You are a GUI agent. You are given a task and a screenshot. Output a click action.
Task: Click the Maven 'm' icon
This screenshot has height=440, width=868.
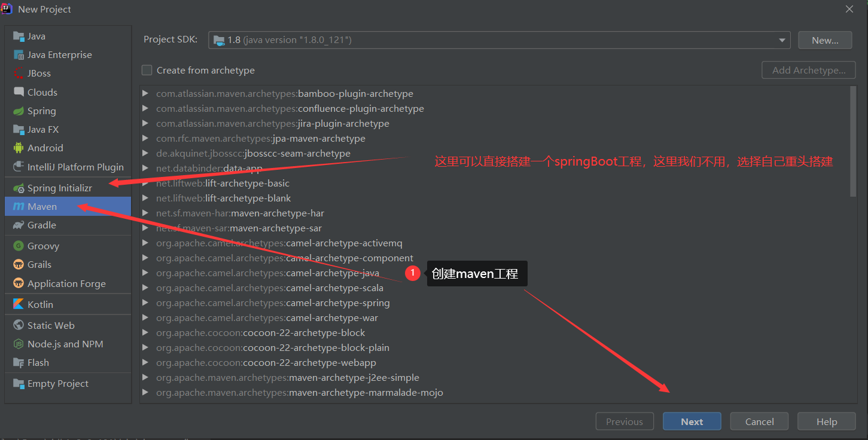coord(19,207)
